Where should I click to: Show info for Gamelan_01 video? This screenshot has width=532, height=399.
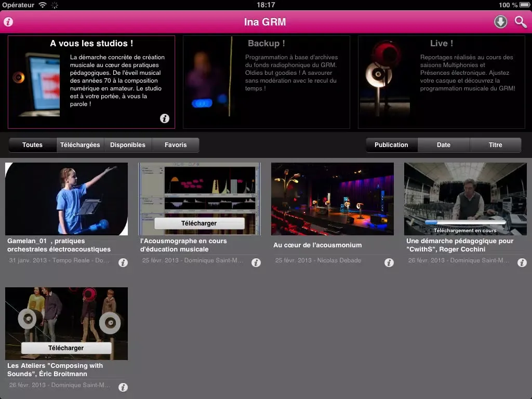click(123, 262)
